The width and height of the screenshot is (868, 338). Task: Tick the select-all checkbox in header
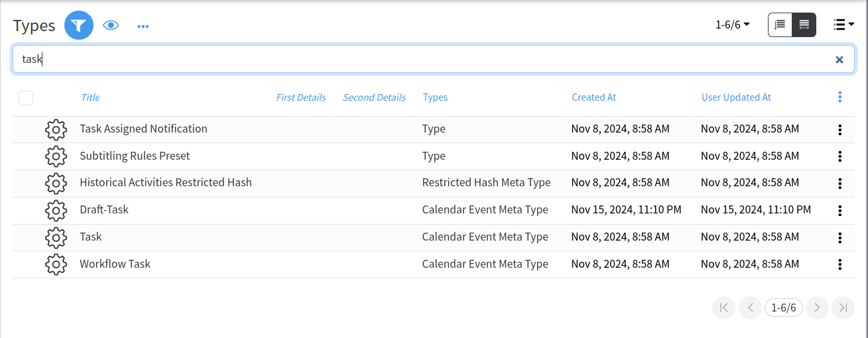[x=26, y=98]
